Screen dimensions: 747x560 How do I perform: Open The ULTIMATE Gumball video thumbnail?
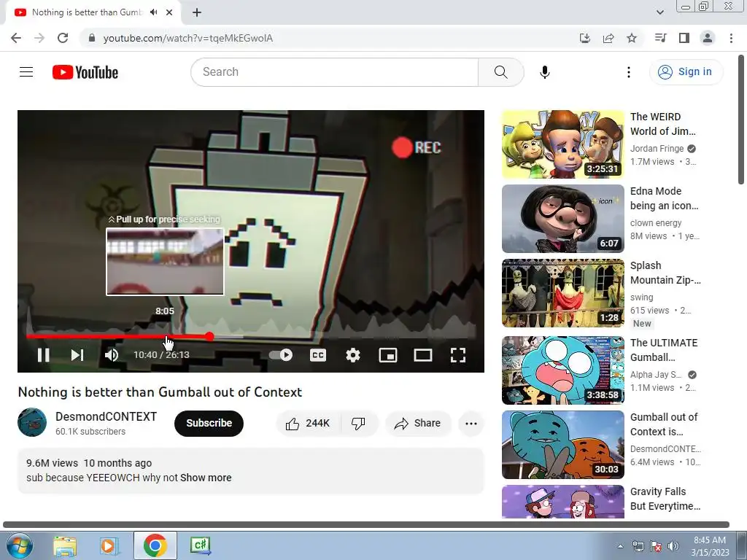(562, 370)
